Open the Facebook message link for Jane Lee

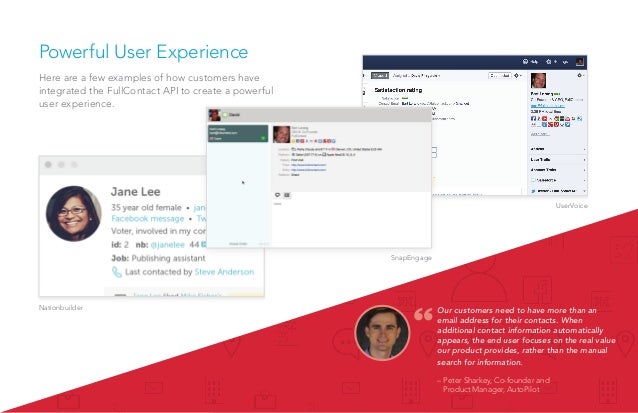(x=148, y=219)
